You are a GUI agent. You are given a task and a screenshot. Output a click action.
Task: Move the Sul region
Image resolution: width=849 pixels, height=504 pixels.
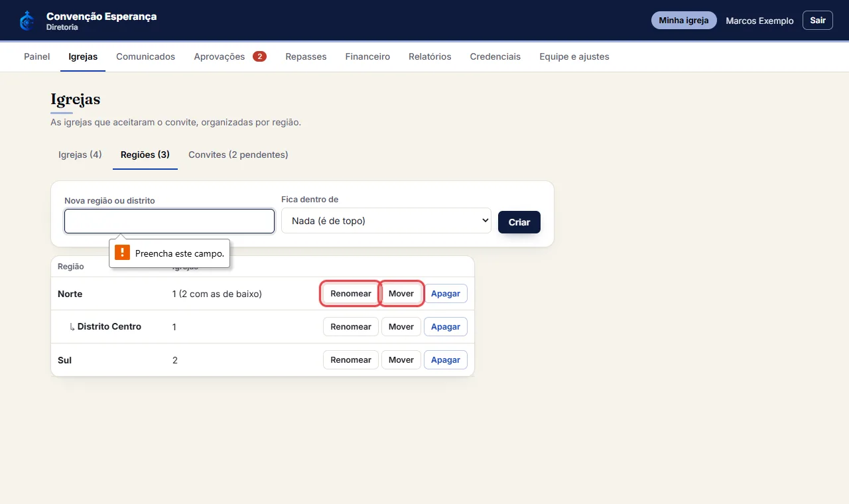(x=401, y=360)
